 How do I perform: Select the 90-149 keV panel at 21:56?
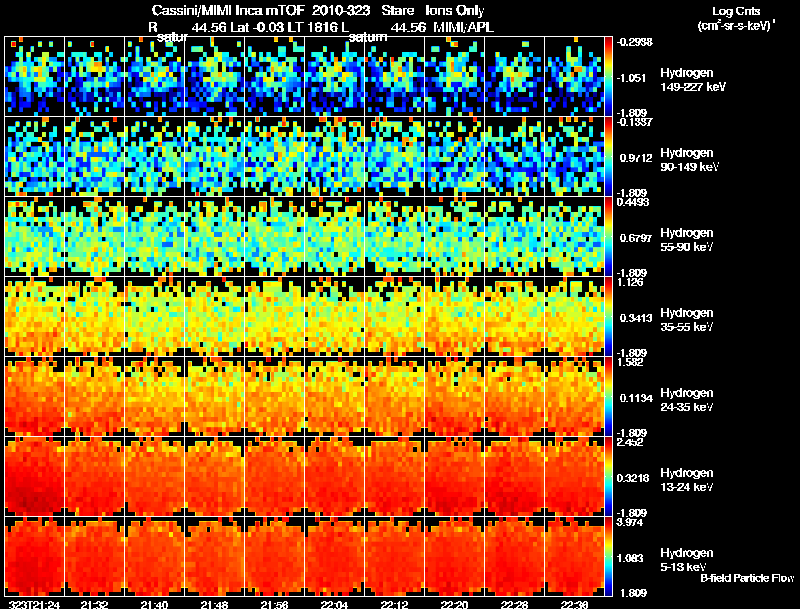(x=274, y=156)
